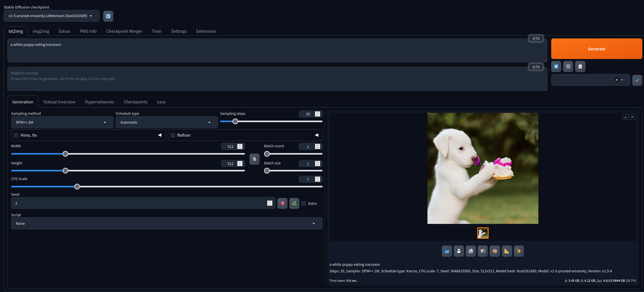The width and height of the screenshot is (644, 292).
Task: Apply selected styles with the clipboard icon
Action: coord(580,67)
